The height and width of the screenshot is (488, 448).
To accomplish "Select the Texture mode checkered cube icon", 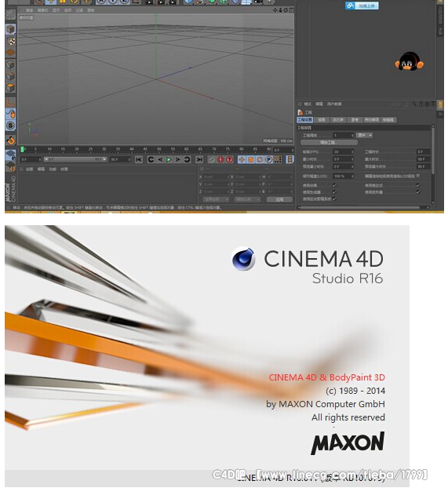I will 11,42.
